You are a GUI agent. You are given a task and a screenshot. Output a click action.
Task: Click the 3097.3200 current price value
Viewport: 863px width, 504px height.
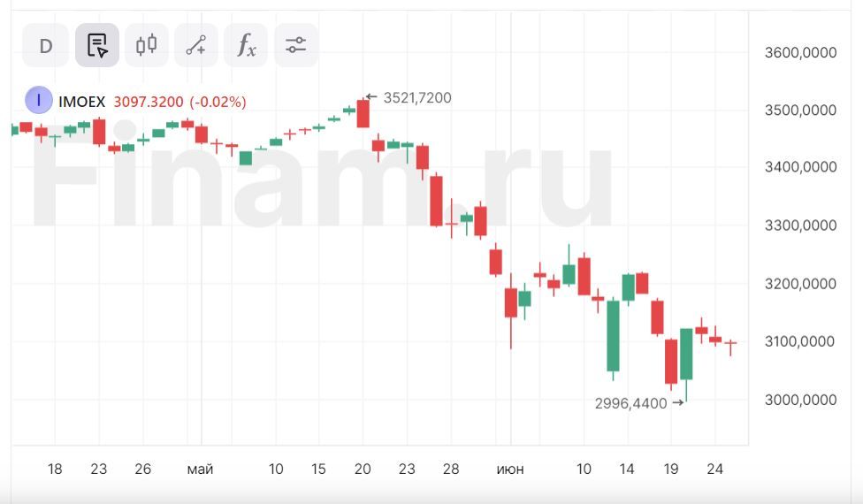point(149,102)
